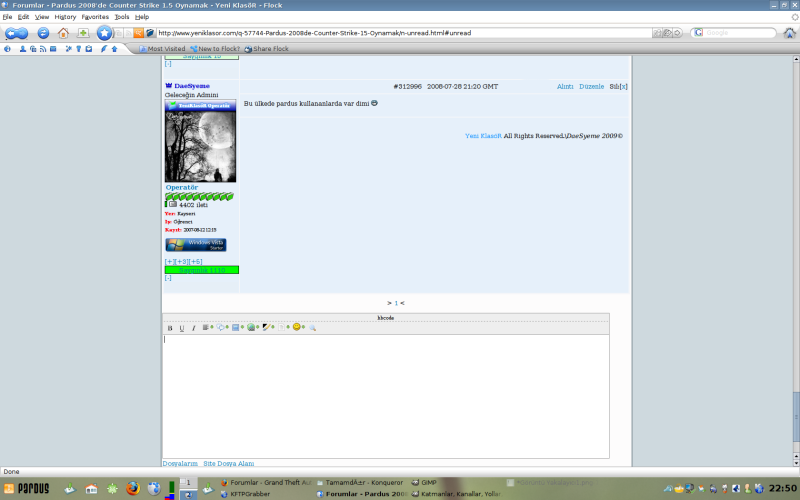Click the Bold formatting icon in editor
Viewport: 800px width, 500px height.
170,328
